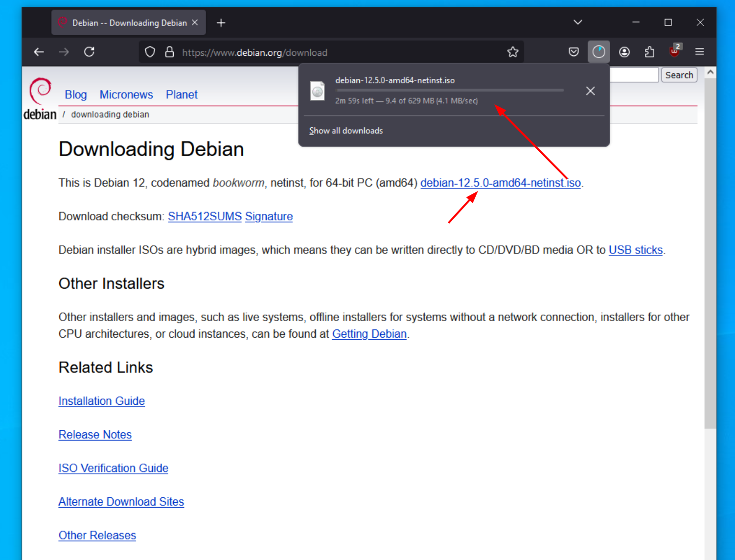Open the Blog navigation link
Image resolution: width=735 pixels, height=560 pixels.
(76, 94)
